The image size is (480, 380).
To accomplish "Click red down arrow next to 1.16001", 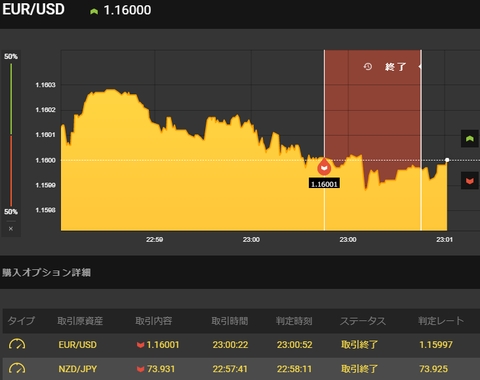I will tap(140, 345).
